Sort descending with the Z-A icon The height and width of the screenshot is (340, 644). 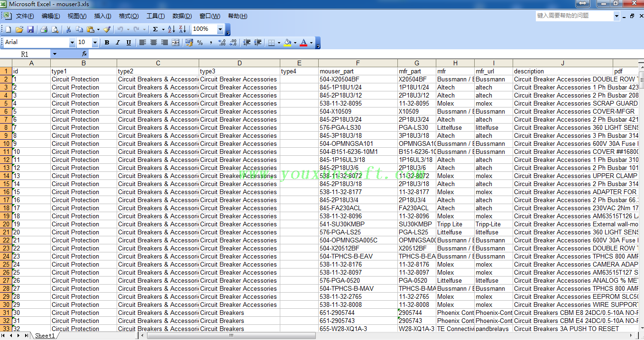183,29
